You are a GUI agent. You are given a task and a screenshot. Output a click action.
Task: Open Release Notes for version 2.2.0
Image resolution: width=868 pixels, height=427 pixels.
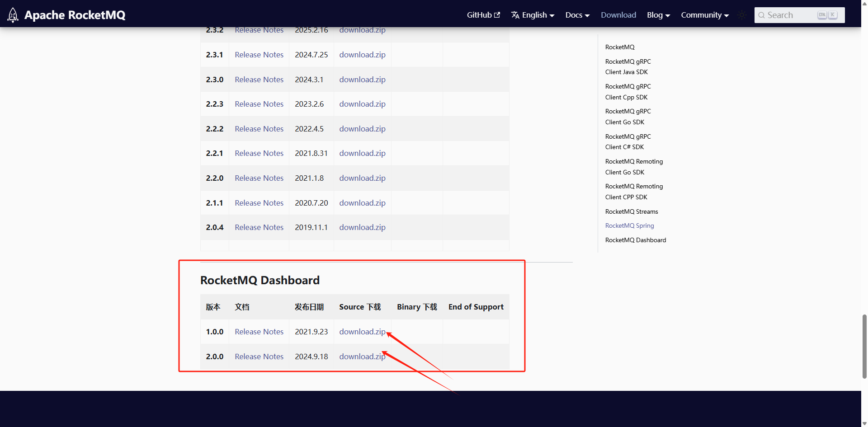[259, 178]
